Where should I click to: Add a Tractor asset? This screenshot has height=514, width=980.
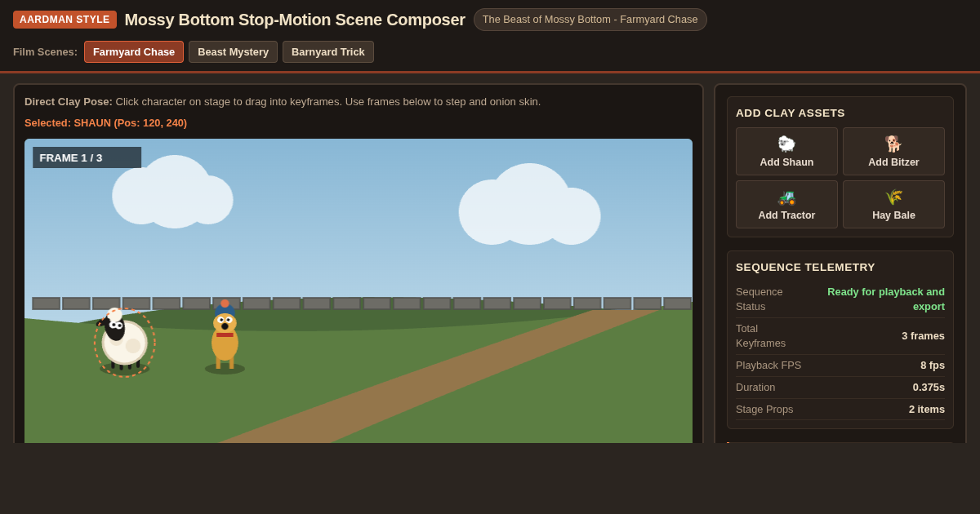[786, 204]
